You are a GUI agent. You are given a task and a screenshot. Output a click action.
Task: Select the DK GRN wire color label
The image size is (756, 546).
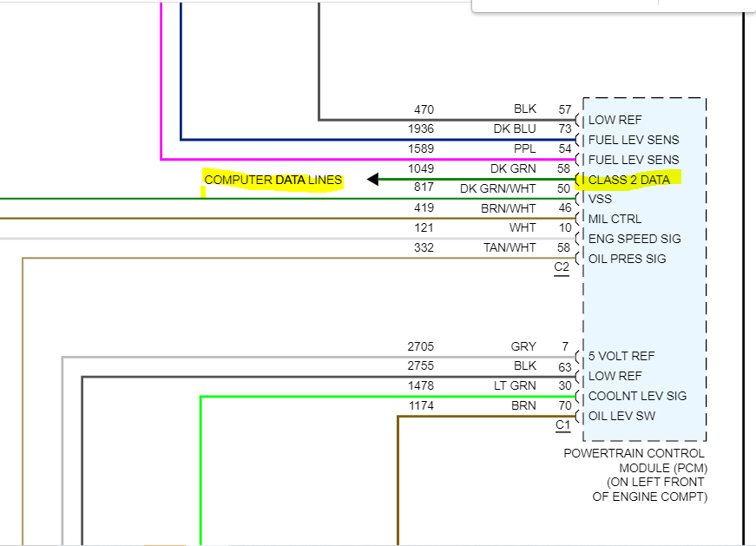513,168
